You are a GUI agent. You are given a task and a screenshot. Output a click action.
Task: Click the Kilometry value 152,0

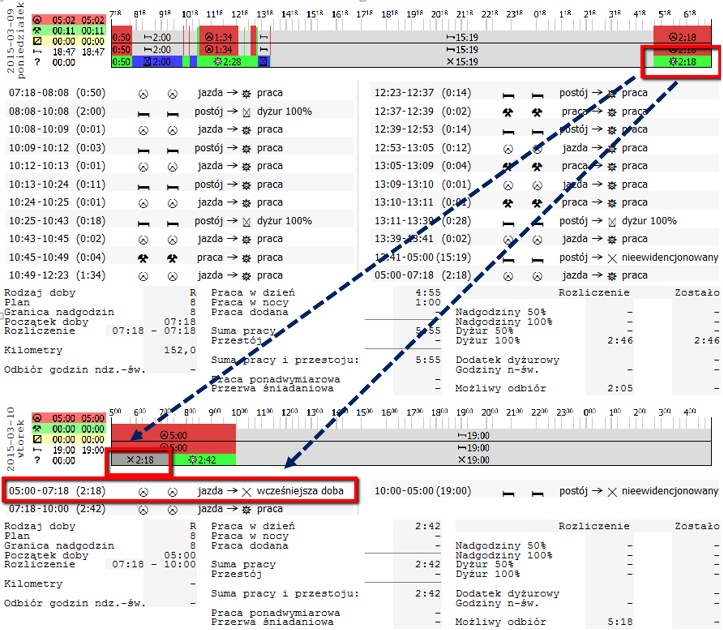pyautogui.click(x=180, y=351)
